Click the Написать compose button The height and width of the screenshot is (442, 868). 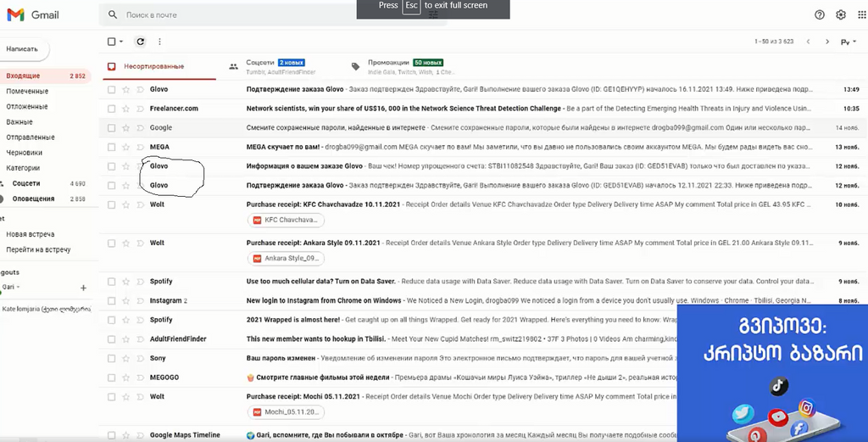point(23,49)
